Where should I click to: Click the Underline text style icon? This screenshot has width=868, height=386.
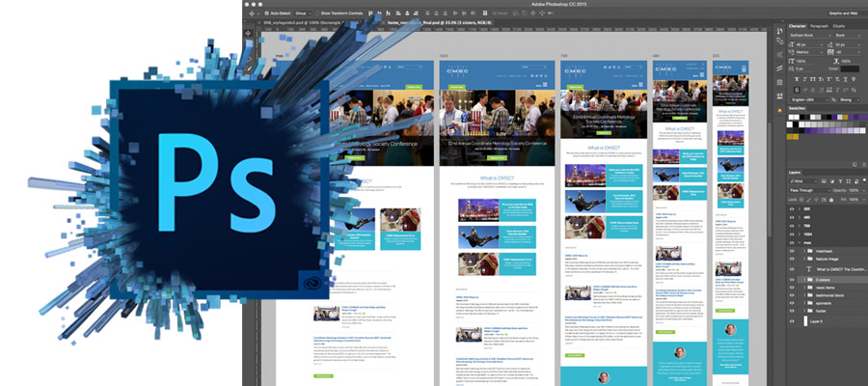pos(846,79)
